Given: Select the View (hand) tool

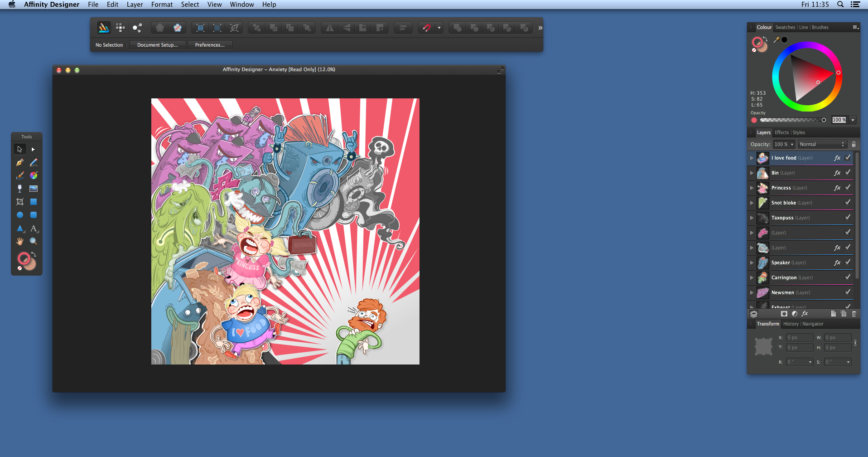Looking at the screenshot, I should tap(19, 241).
